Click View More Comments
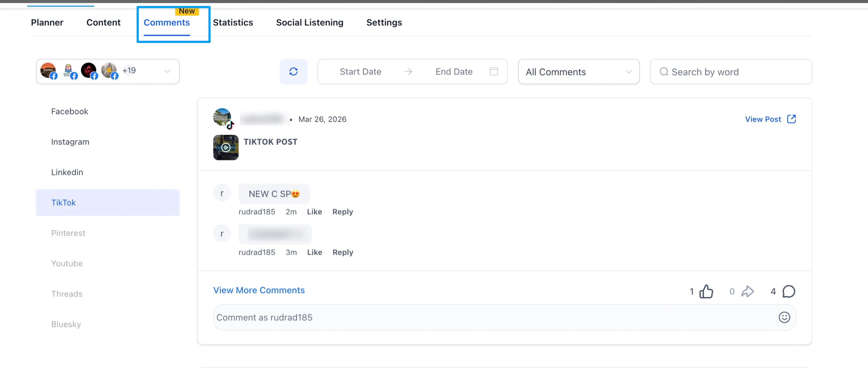868x368 pixels. point(259,290)
